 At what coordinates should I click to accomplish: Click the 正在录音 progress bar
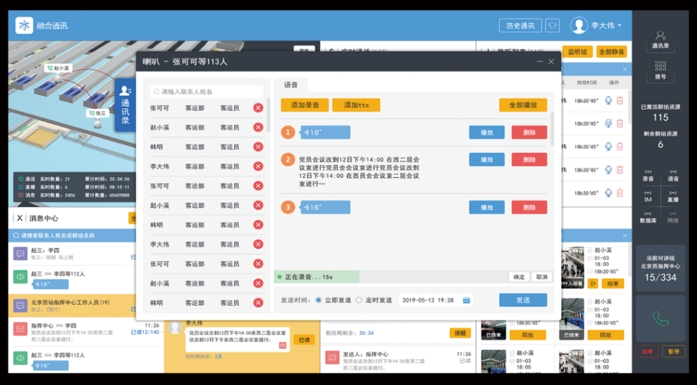pos(316,277)
